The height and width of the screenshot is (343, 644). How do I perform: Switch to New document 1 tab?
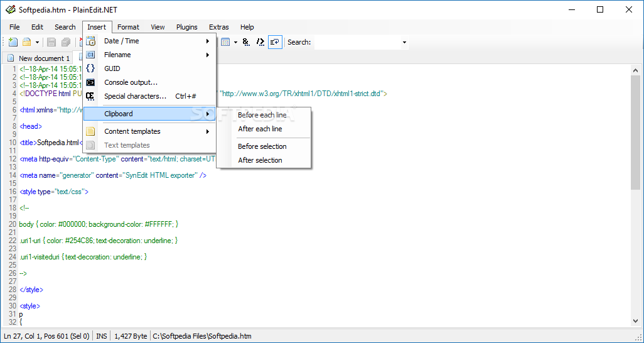(x=38, y=58)
